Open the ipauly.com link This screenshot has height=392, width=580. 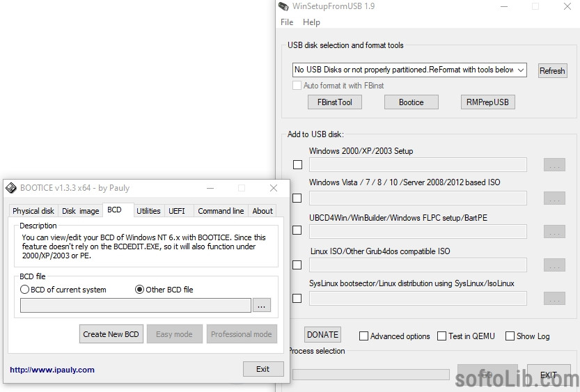(x=52, y=370)
